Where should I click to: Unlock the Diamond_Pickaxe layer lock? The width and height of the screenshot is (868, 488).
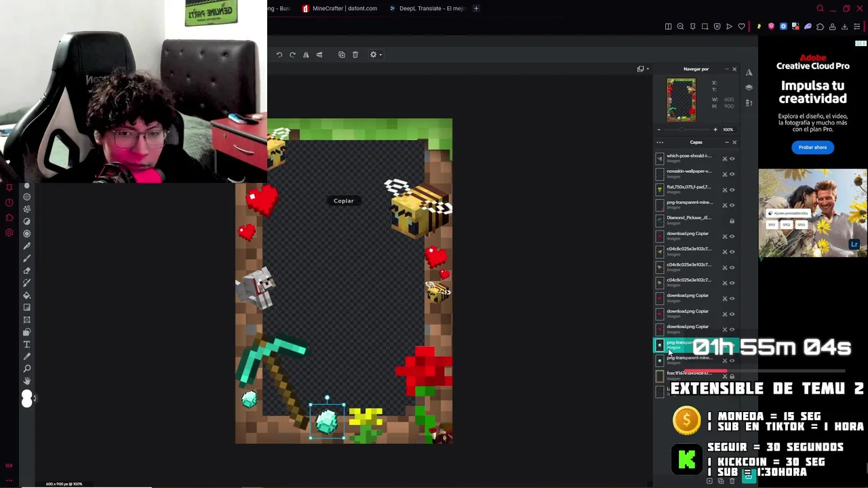[732, 221]
